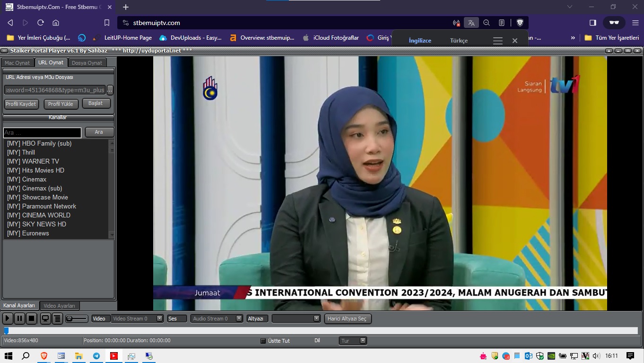Select [MY] CINEMA WORLD channel

(56, 215)
